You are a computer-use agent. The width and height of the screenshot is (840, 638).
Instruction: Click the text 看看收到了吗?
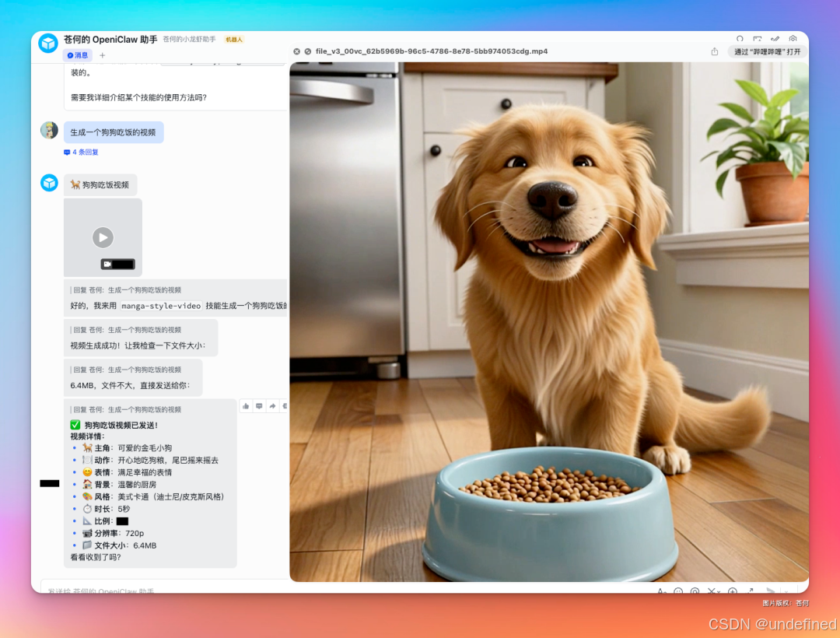[96, 557]
